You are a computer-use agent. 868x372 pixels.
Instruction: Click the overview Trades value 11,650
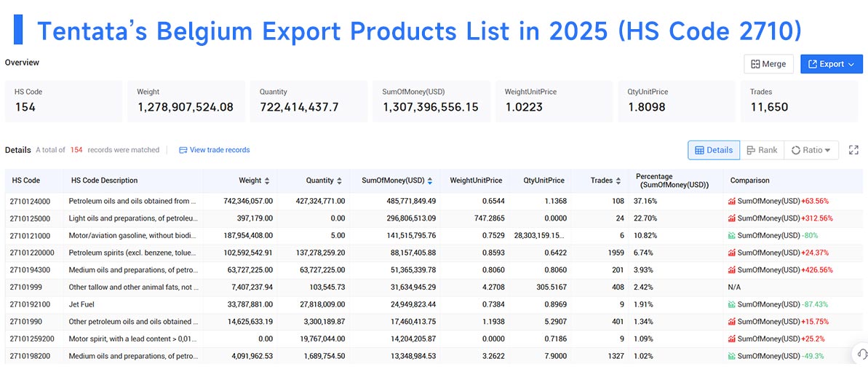point(769,108)
